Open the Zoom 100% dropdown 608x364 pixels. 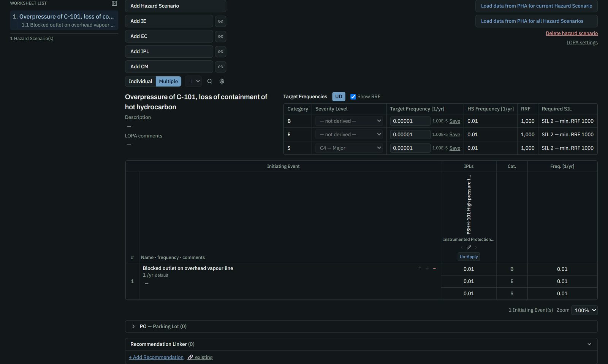pyautogui.click(x=584, y=310)
